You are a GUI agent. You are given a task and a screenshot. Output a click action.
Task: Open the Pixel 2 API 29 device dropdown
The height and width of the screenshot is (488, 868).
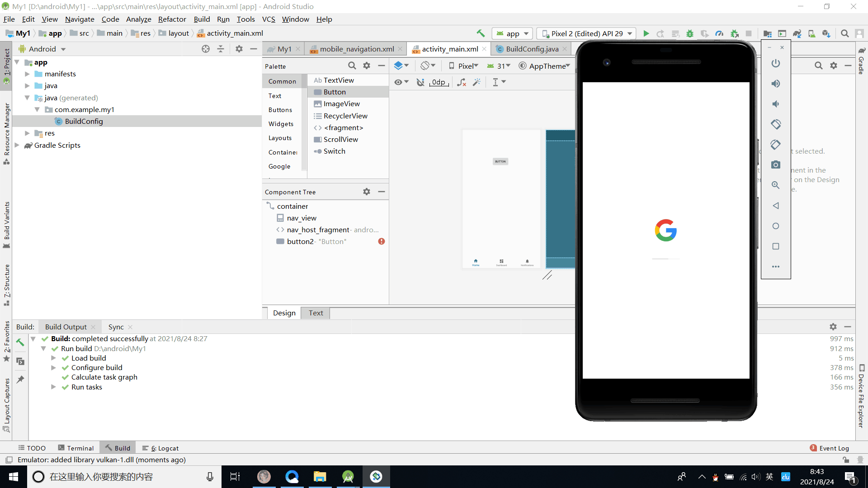(x=586, y=33)
